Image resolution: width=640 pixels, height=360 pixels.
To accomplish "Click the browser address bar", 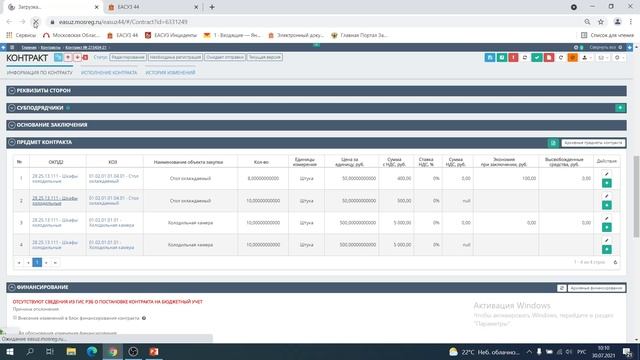I will coord(314,22).
